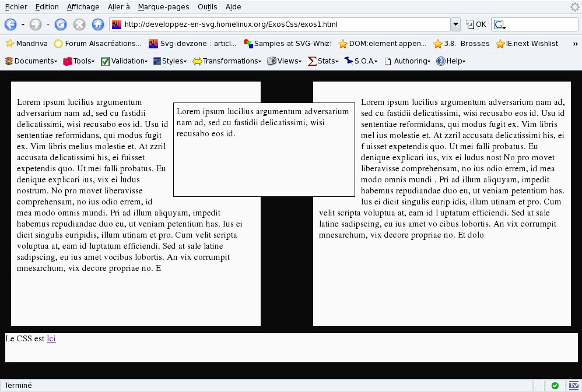This screenshot has height=392, width=582.
Task: Expand the Transformations dropdown
Action: click(x=260, y=62)
